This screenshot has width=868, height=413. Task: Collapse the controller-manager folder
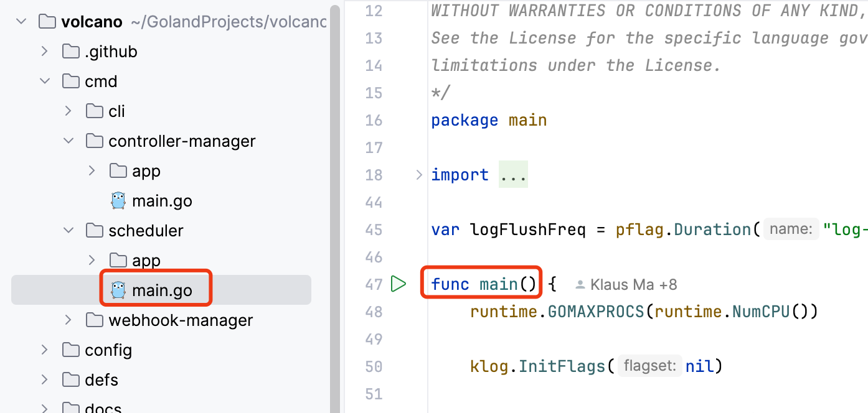(x=68, y=141)
